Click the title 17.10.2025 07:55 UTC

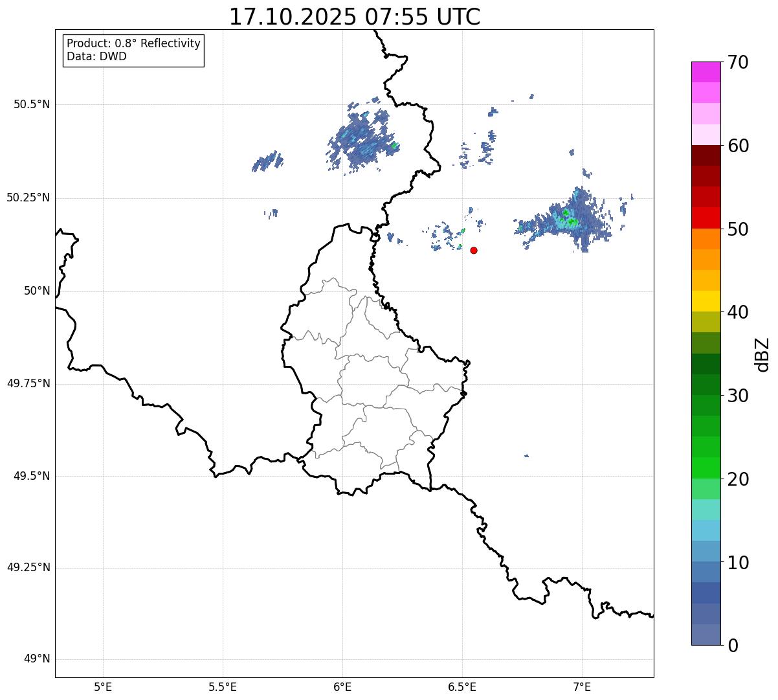click(x=355, y=17)
